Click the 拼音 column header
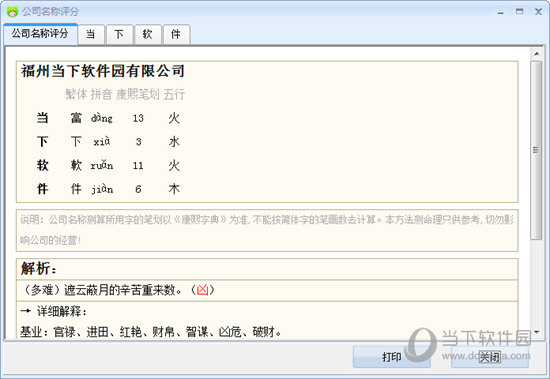This screenshot has width=550, height=379. point(101,94)
